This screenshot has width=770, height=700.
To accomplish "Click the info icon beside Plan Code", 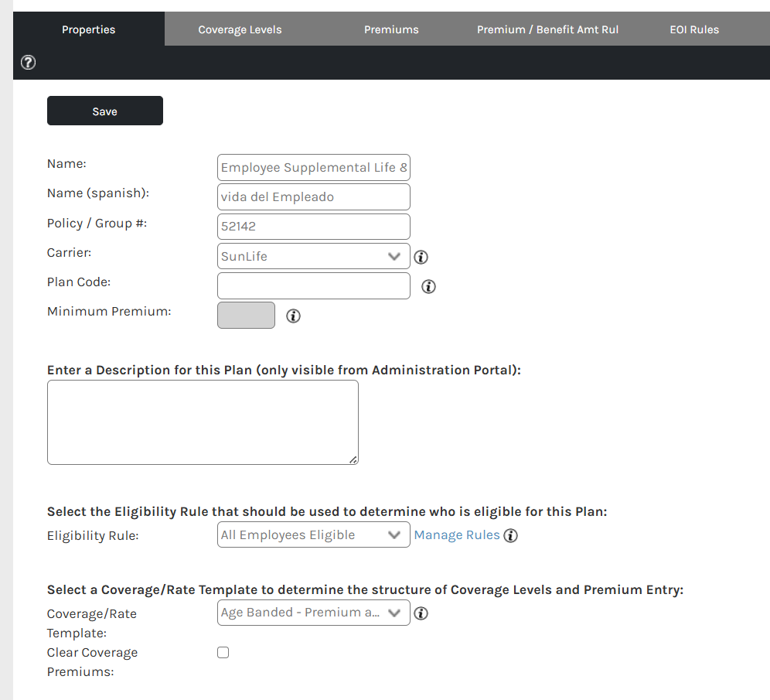I will [429, 286].
